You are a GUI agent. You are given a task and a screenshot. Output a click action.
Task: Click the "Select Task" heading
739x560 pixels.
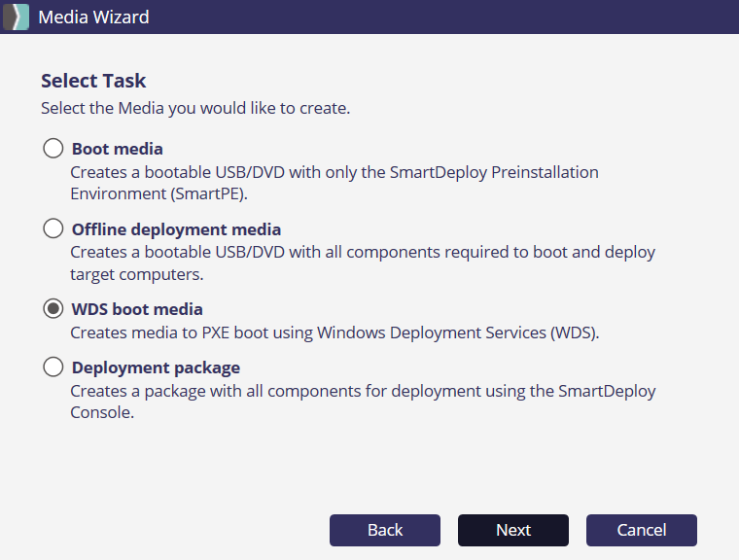pyautogui.click(x=93, y=81)
